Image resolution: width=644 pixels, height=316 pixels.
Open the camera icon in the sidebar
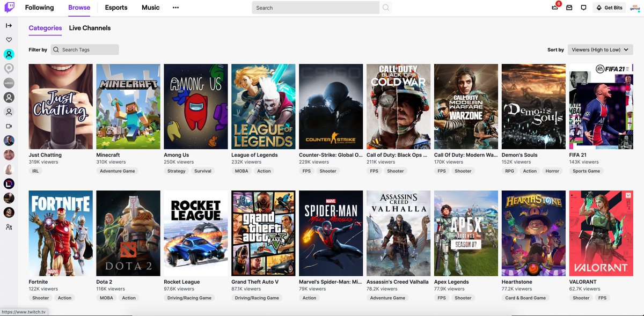[x=9, y=126]
